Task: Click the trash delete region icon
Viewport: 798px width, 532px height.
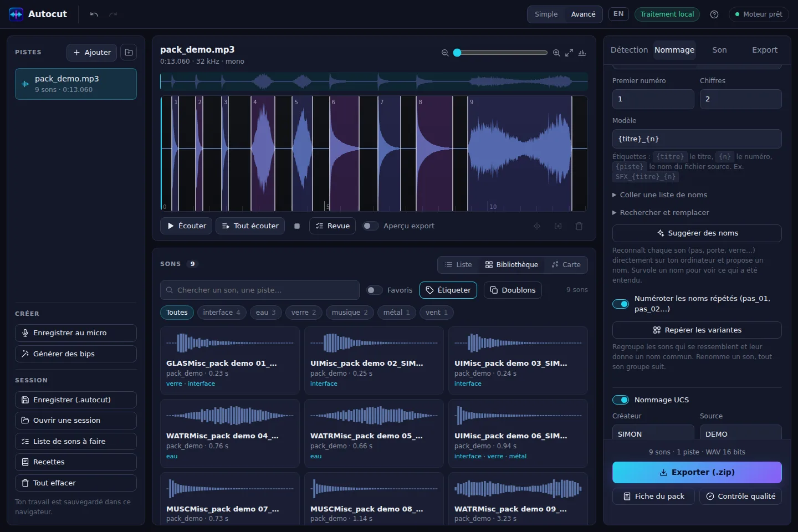Action: tap(579, 226)
